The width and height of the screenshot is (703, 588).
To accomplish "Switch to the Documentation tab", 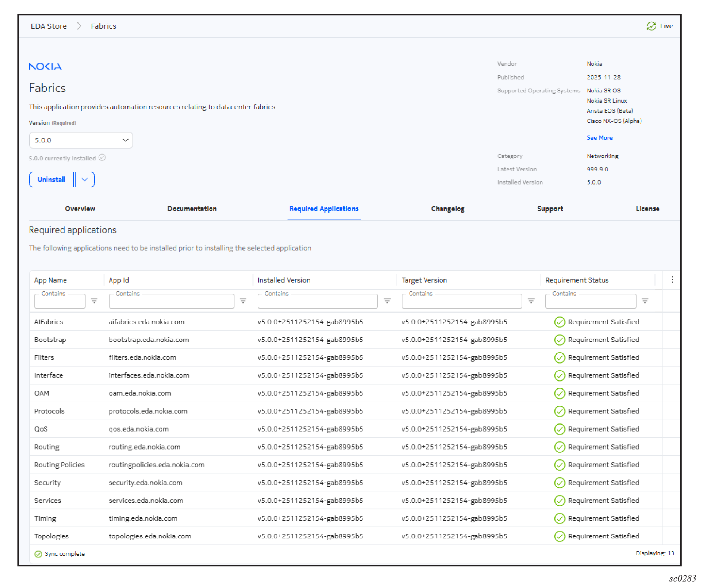I will click(192, 209).
